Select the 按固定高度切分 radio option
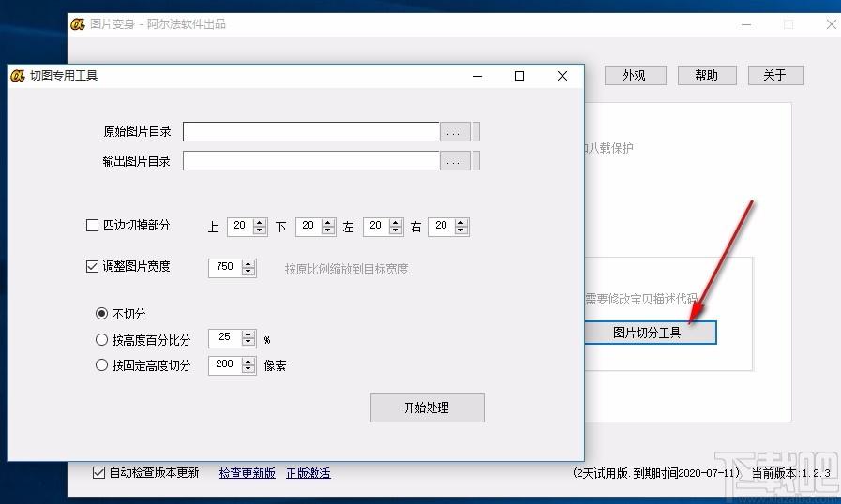Viewport: 841px width, 504px height. 101,365
